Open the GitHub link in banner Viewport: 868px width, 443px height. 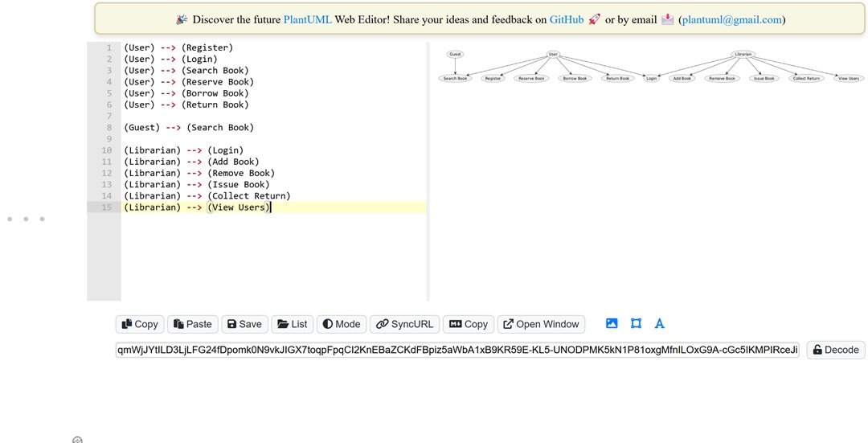(x=567, y=20)
